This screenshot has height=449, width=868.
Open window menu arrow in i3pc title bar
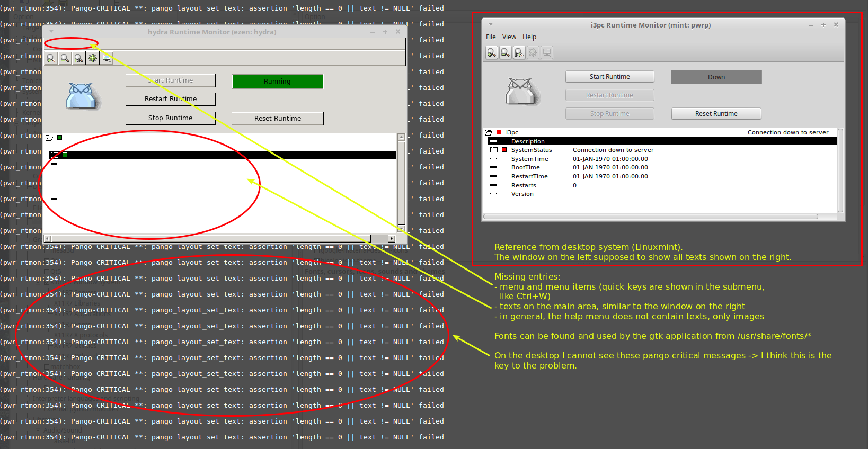click(491, 24)
